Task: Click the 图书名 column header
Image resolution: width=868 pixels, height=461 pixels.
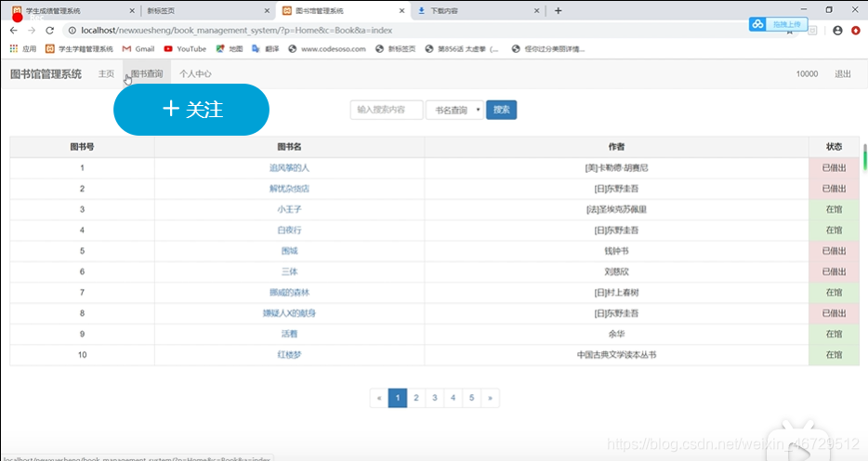Action: 290,147
